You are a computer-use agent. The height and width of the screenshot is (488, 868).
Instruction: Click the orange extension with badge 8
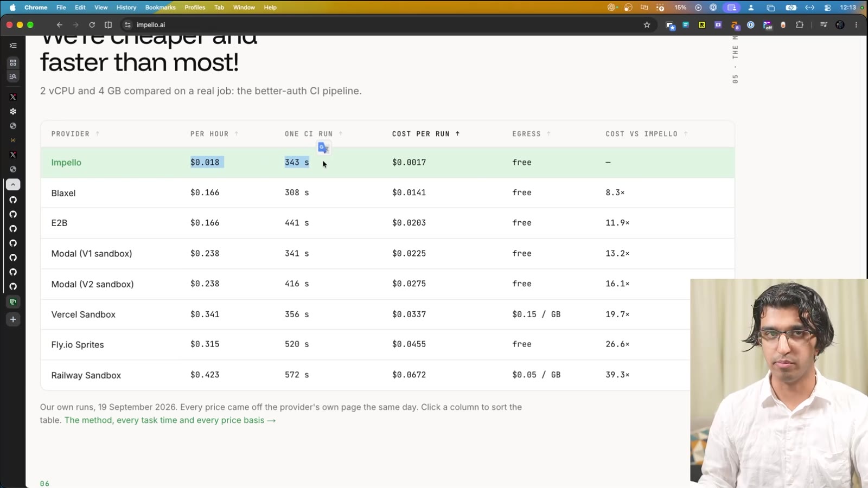coord(735,25)
